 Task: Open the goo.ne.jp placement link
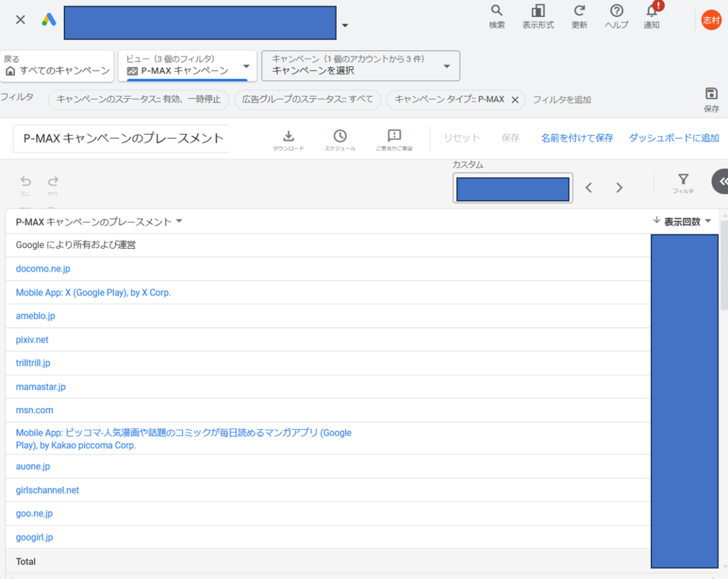34,513
